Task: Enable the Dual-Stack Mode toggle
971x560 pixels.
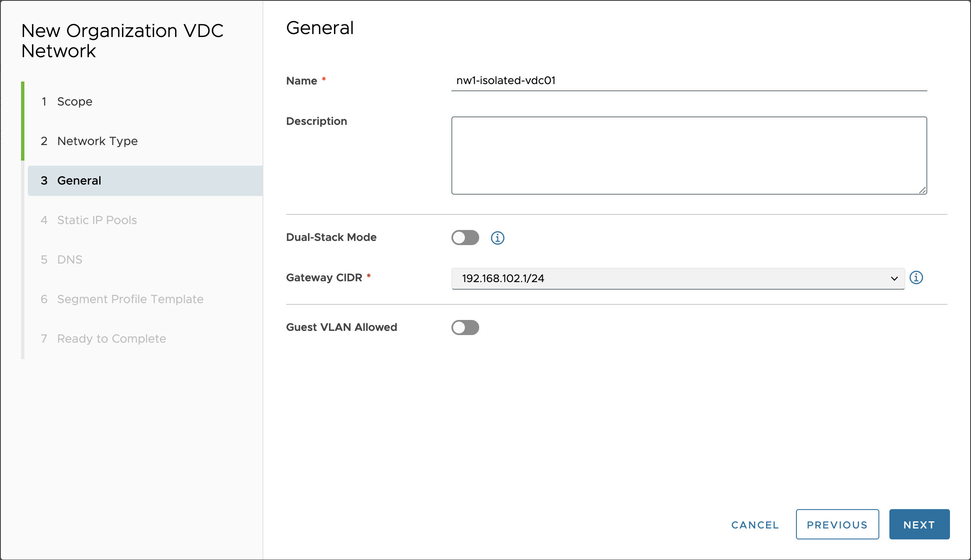Action: point(465,238)
